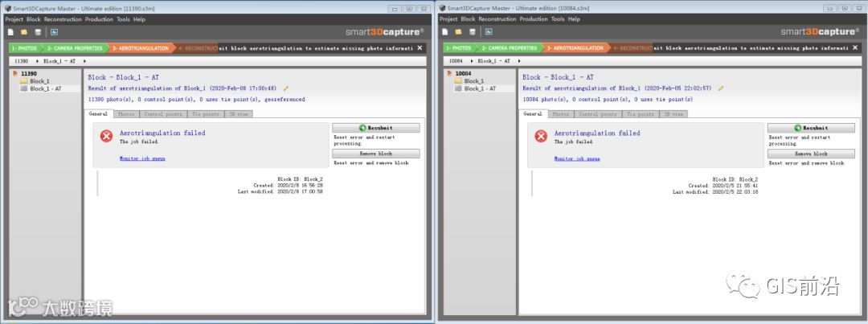Switch to the Tie points tab in the 11390 window
The width and height of the screenshot is (868, 324).
[x=206, y=114]
